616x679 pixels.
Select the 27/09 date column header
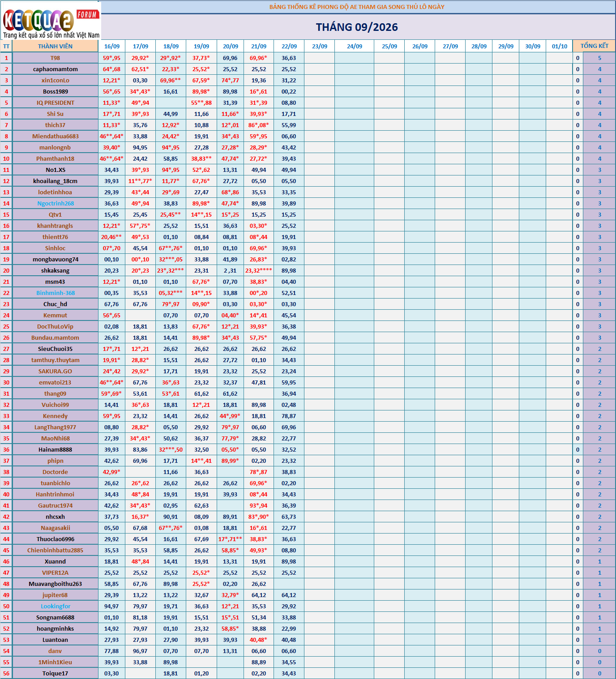(450, 46)
